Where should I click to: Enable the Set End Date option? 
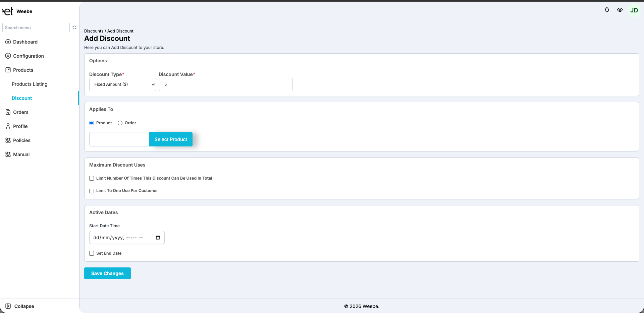pos(91,253)
